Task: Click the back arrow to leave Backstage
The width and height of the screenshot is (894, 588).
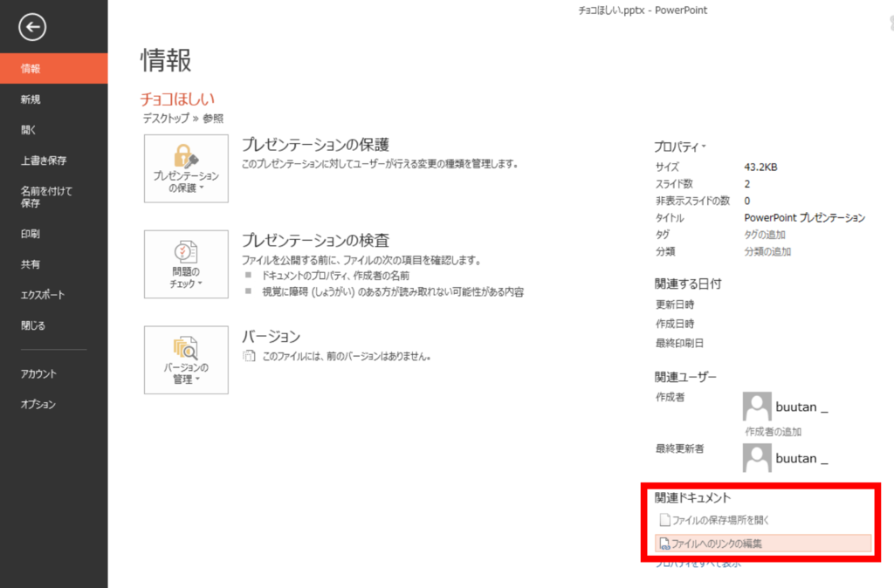Action: click(32, 27)
